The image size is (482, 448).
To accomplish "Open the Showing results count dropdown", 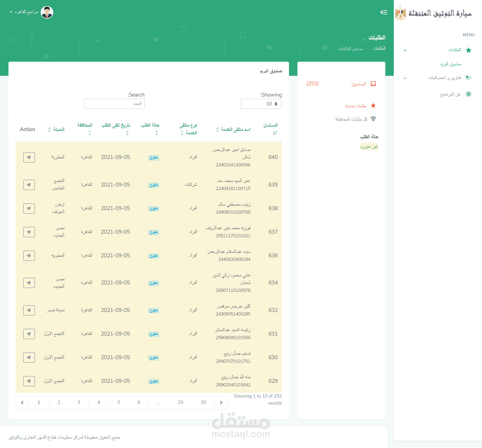I will 261,104.
